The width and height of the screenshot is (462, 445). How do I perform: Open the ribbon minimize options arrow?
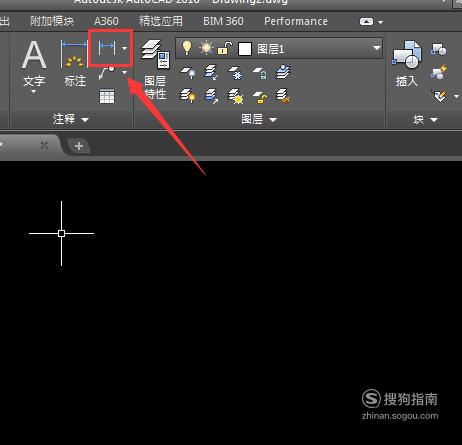coord(381,22)
